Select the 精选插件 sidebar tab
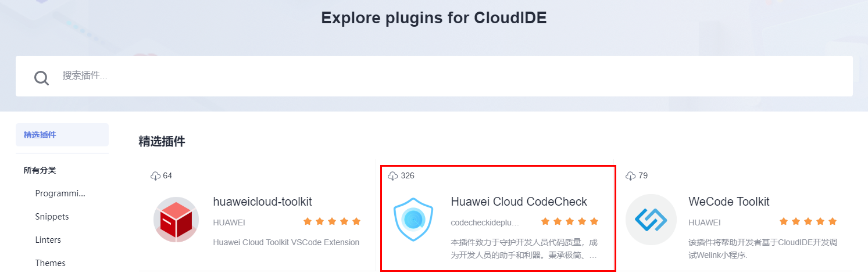 (x=62, y=135)
